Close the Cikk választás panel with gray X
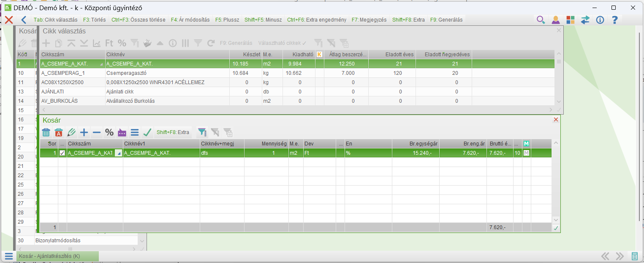 click(559, 30)
